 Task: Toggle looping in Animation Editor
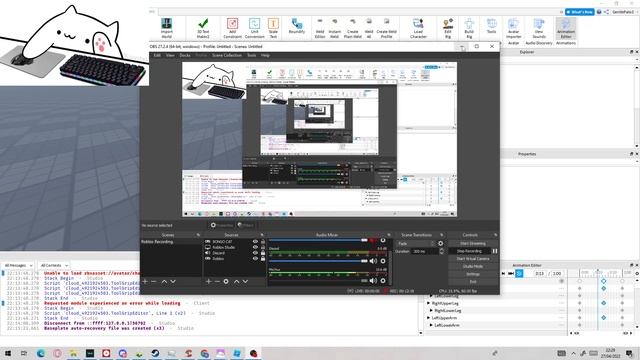tap(519, 273)
